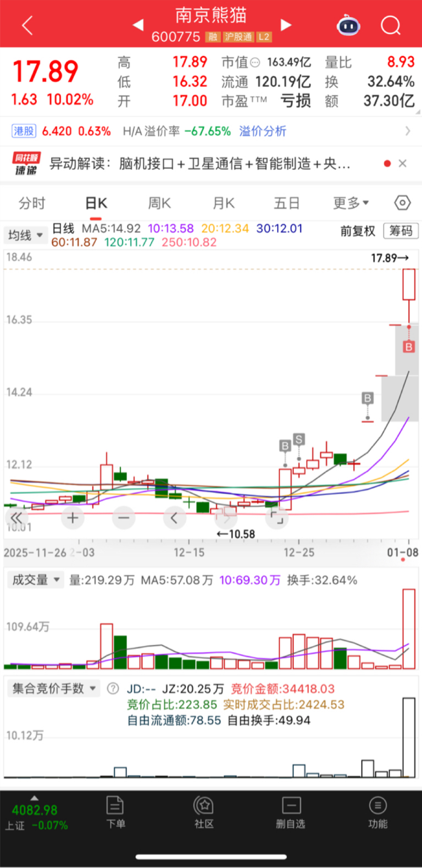Tap 亏损 P/E TTM value

pos(296,101)
